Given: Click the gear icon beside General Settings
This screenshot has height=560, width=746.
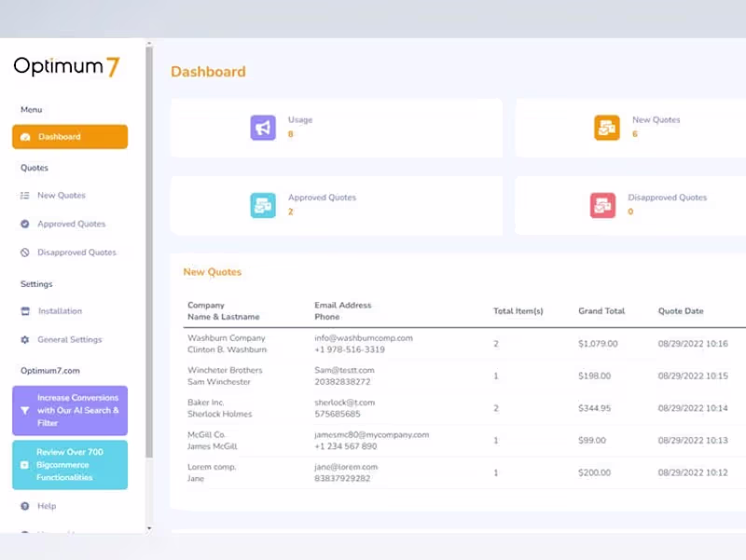Looking at the screenshot, I should point(25,339).
